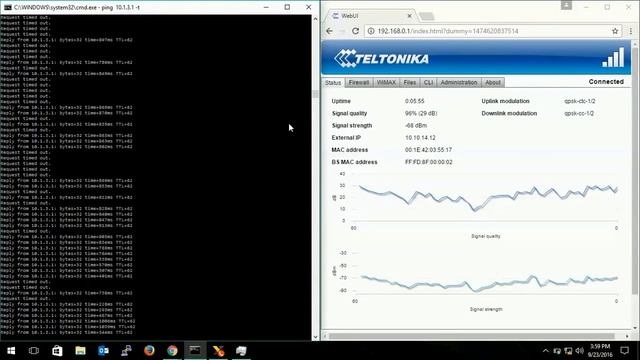The image size is (640, 360).
Task: Maximize the cmd.exe ping window
Action: point(287,7)
